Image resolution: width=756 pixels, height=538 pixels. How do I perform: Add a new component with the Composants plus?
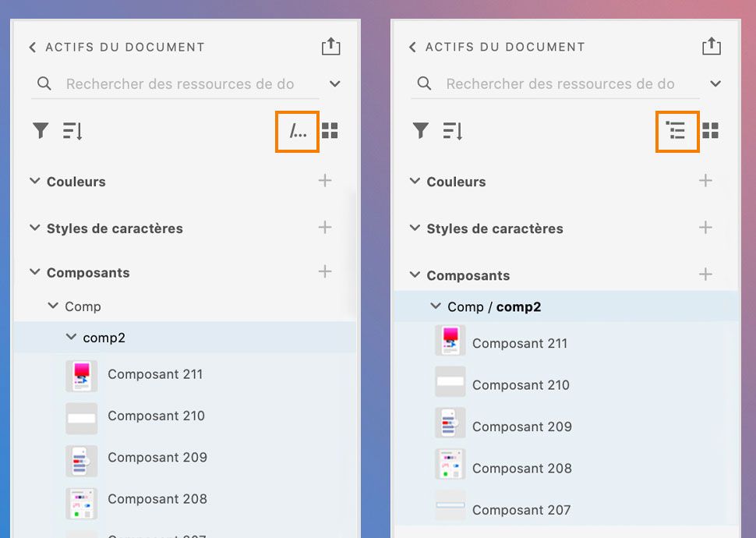coord(325,272)
